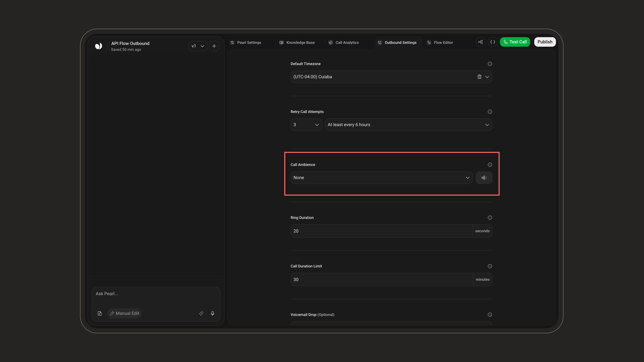Show info for Call Ambience
This screenshot has height=362, width=644.
pos(490,165)
